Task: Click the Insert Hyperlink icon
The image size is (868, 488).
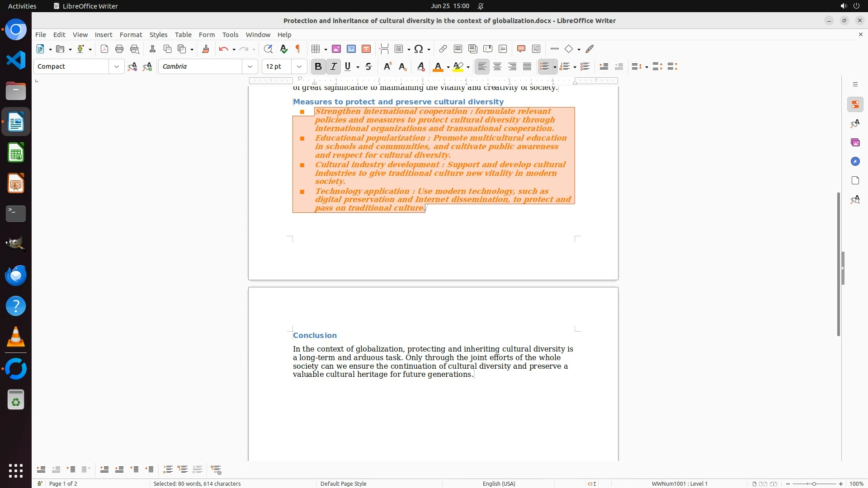Action: [443, 49]
